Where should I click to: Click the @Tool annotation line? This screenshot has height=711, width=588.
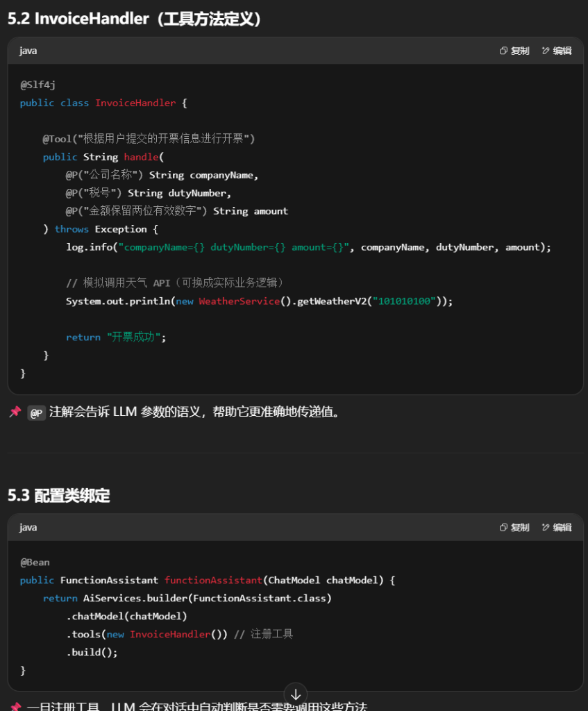tap(149, 139)
